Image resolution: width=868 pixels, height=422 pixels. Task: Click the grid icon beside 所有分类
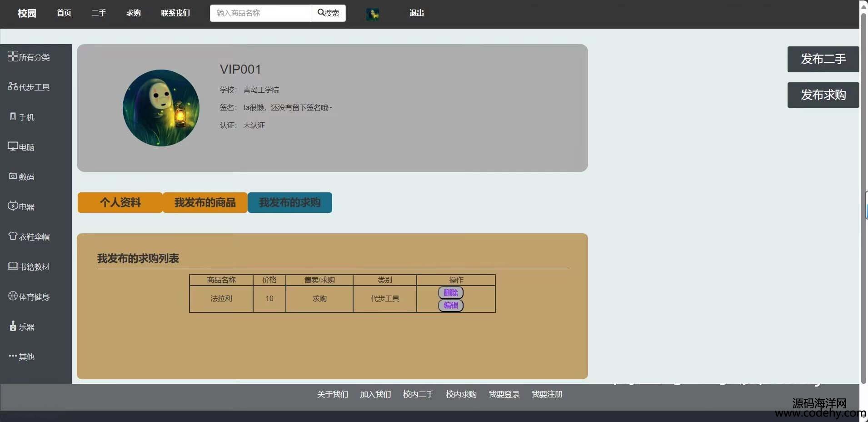pyautogui.click(x=13, y=56)
